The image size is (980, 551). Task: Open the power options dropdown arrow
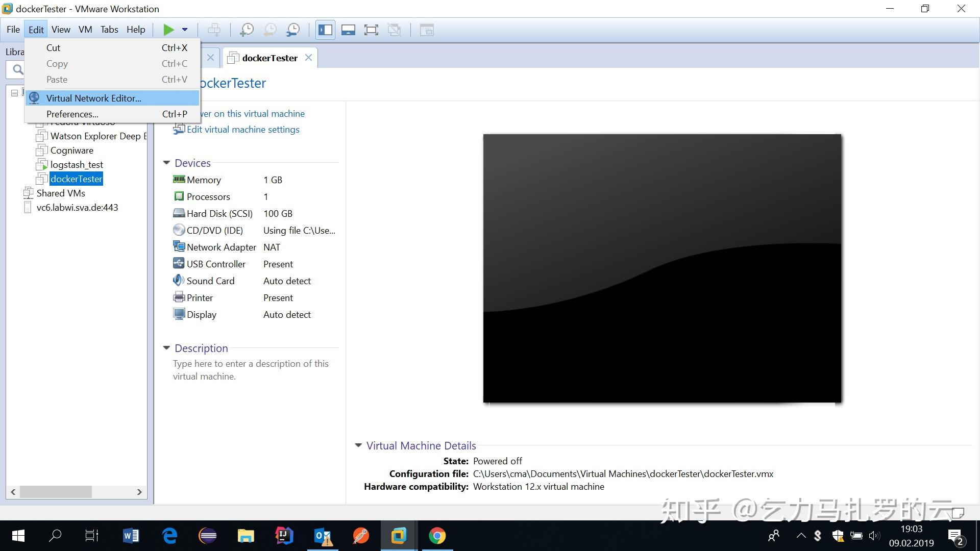pos(185,30)
